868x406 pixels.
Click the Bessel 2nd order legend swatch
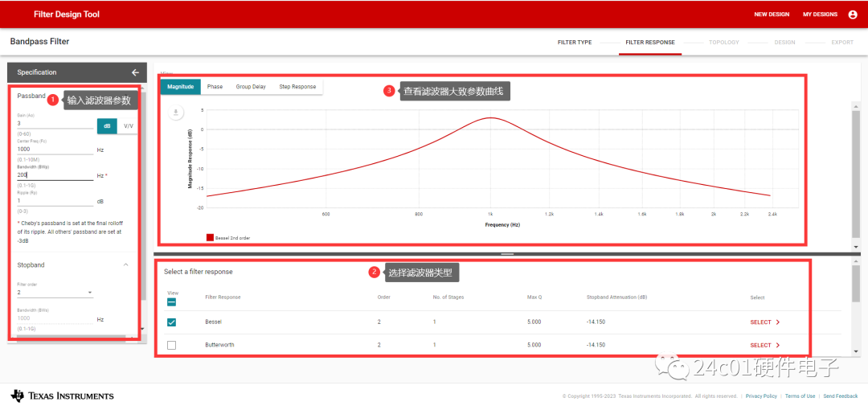(210, 237)
